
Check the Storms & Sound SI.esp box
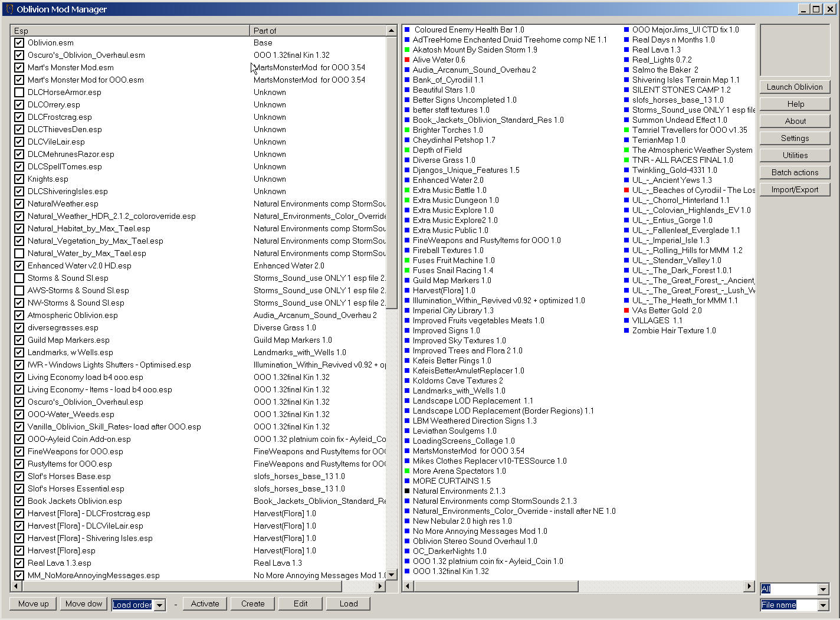click(x=19, y=278)
